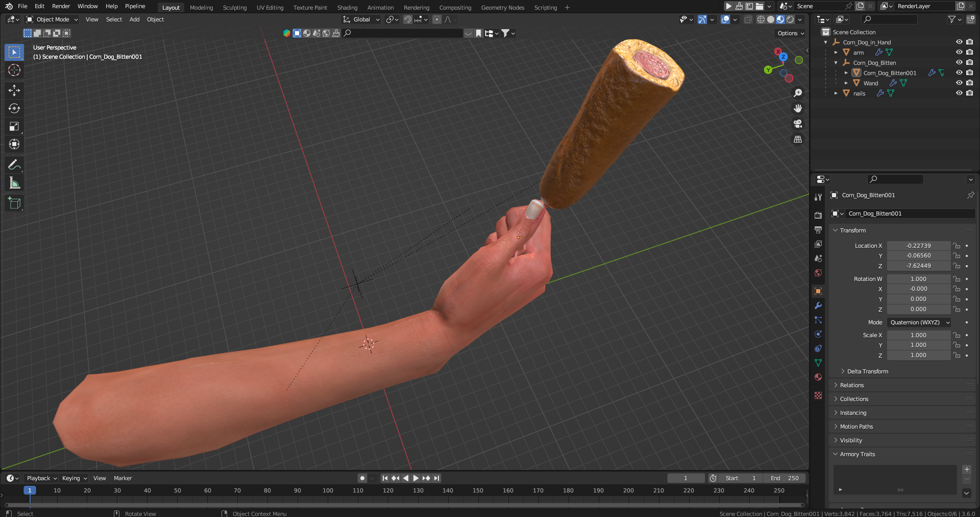Add Armory trait with plus button
The height and width of the screenshot is (517, 980).
pyautogui.click(x=966, y=469)
